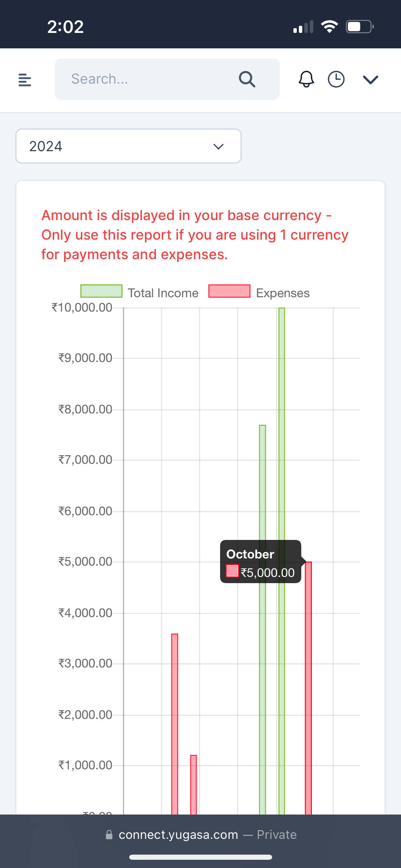Select the October expenses bar
The height and width of the screenshot is (868, 401).
[x=308, y=686]
